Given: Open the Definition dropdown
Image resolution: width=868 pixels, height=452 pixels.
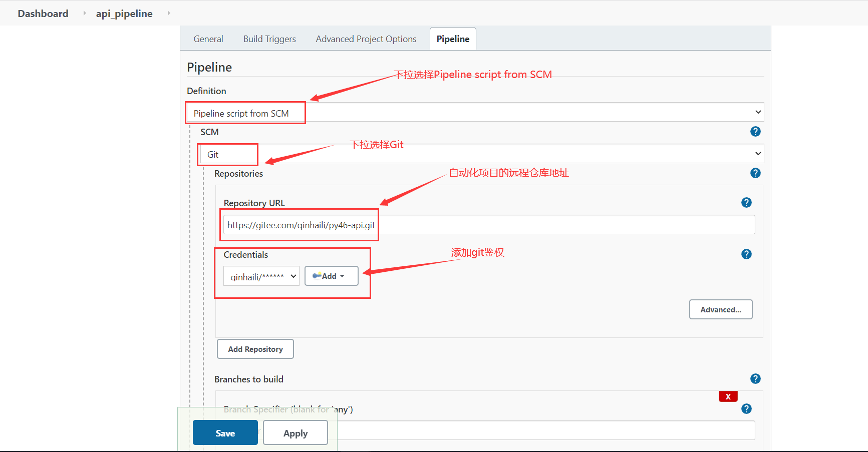Looking at the screenshot, I should click(474, 113).
